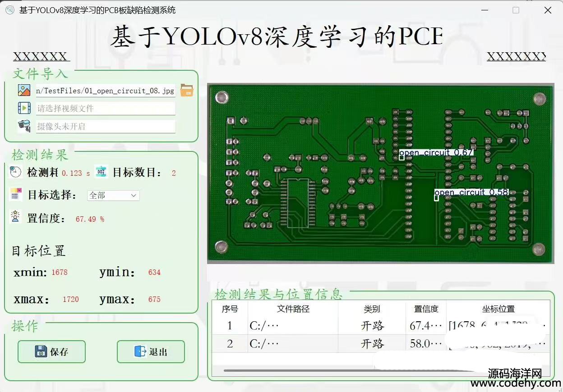Click 开路 category cell in row 1
This screenshot has height=392, width=563.
(x=372, y=326)
